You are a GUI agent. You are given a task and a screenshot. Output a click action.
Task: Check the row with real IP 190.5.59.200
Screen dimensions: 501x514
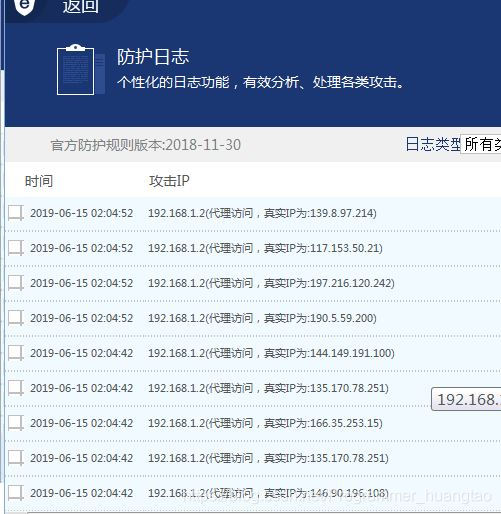[16, 318]
